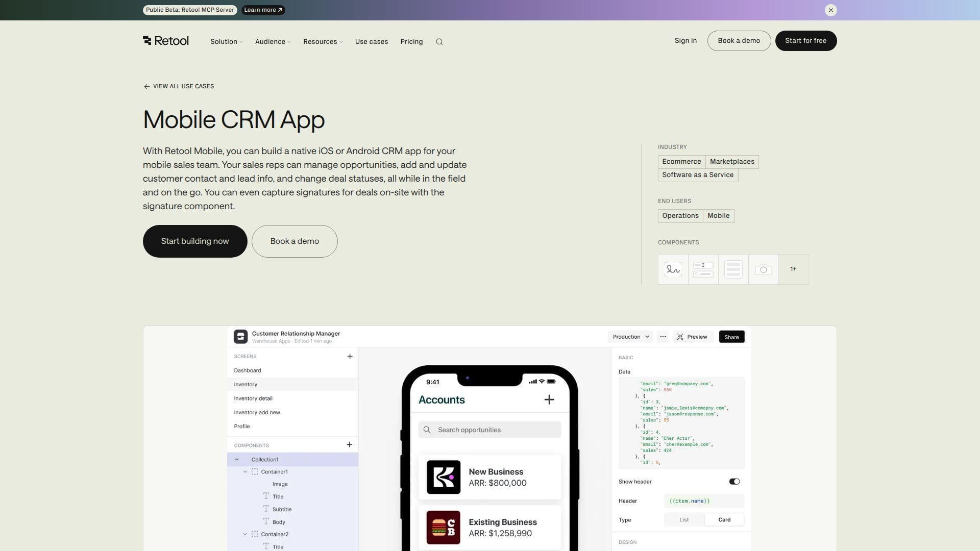Select the Inventory detail screen
The width and height of the screenshot is (980, 551).
pyautogui.click(x=292, y=398)
